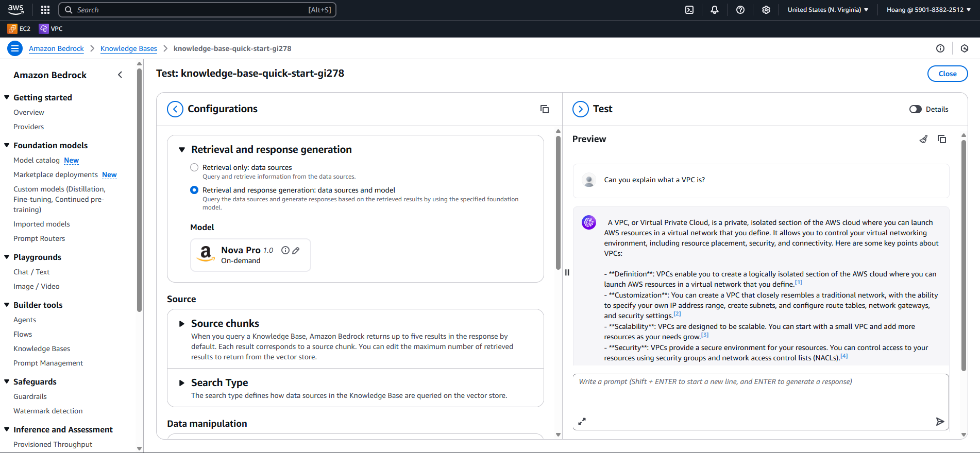Screen dimensions: 980x453
Task: Open the help question mark icon
Action: coord(740,10)
